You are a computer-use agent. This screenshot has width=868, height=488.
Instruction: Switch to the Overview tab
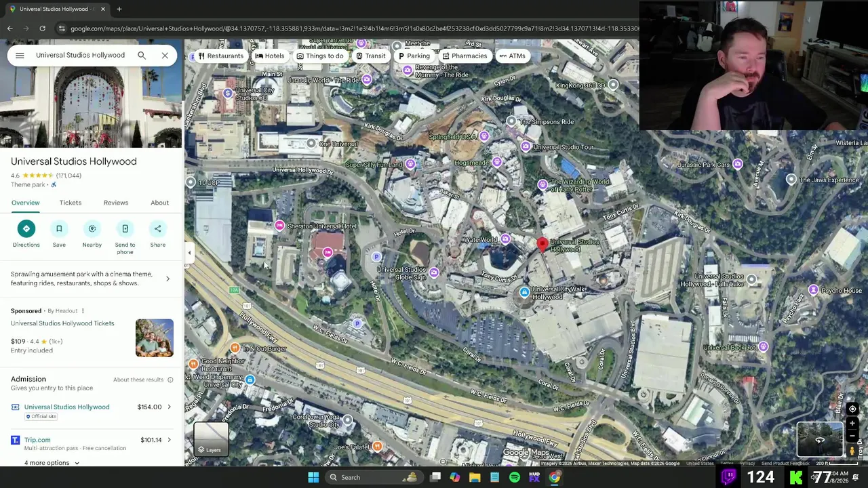(x=25, y=203)
